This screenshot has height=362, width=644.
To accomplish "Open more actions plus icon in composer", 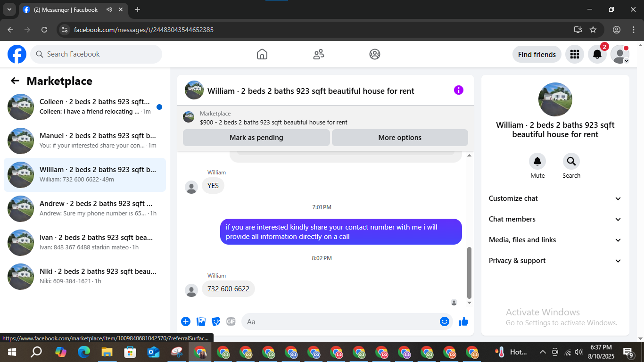I will tap(186, 321).
